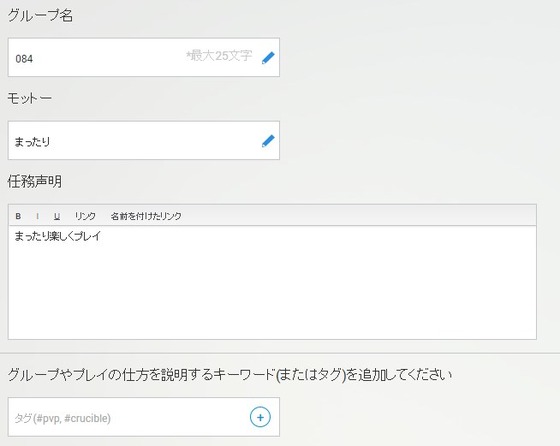Insert a link using リンク button

click(x=85, y=216)
